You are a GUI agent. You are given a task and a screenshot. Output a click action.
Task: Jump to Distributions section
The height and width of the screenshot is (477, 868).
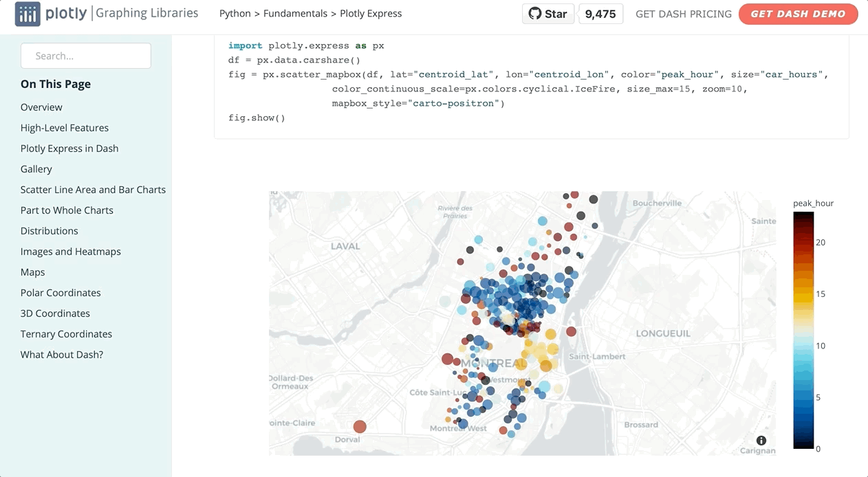[x=50, y=231]
